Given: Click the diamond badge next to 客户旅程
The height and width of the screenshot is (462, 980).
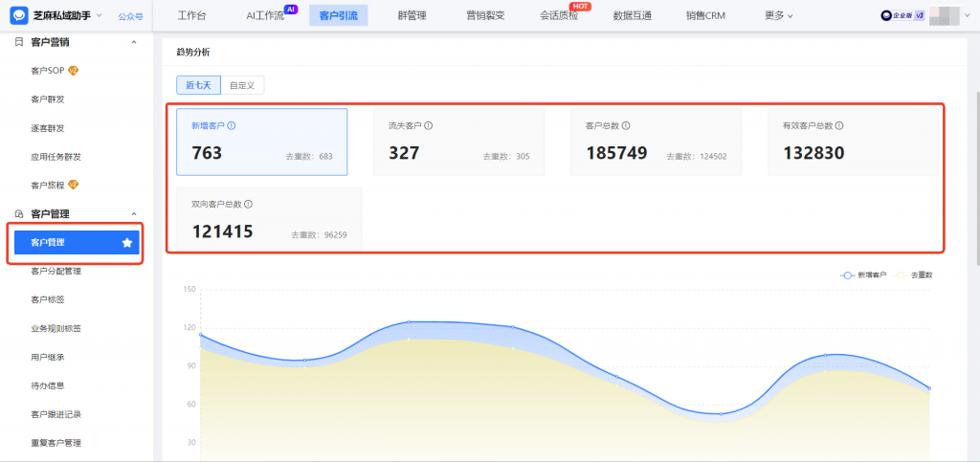Looking at the screenshot, I should [x=73, y=185].
